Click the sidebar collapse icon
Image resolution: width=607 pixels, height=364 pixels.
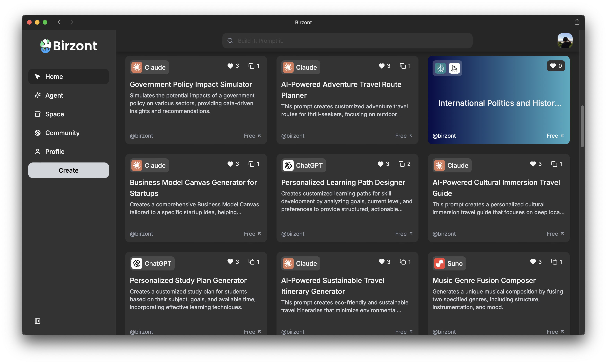pyautogui.click(x=37, y=321)
